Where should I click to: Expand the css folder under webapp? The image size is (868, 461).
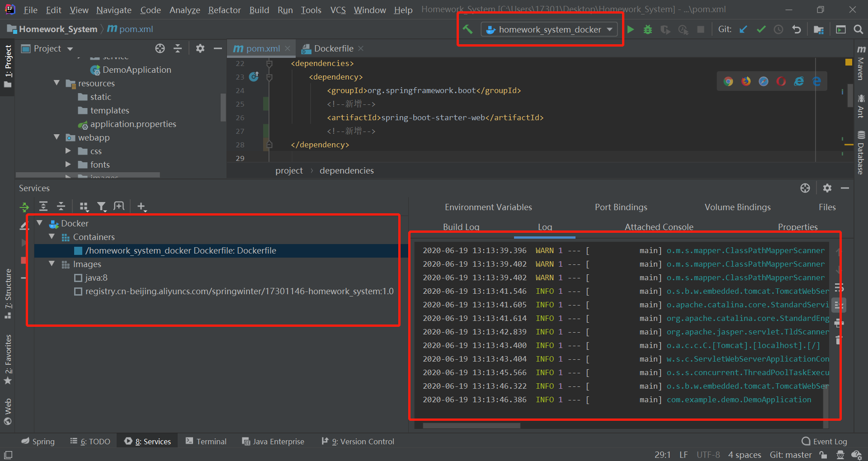[68, 151]
